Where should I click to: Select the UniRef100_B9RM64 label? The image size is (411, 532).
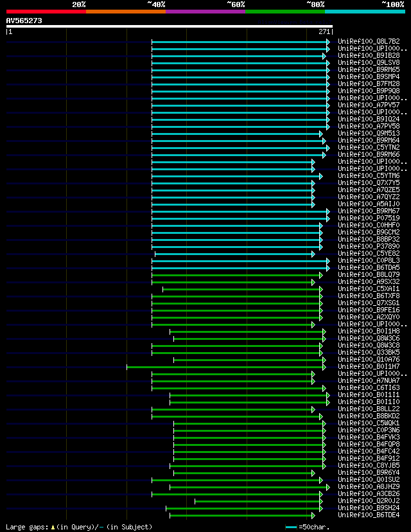coord(369,141)
